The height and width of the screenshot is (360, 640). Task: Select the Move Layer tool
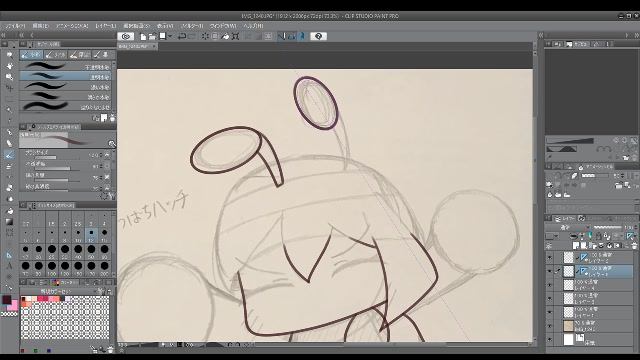coord(10,88)
